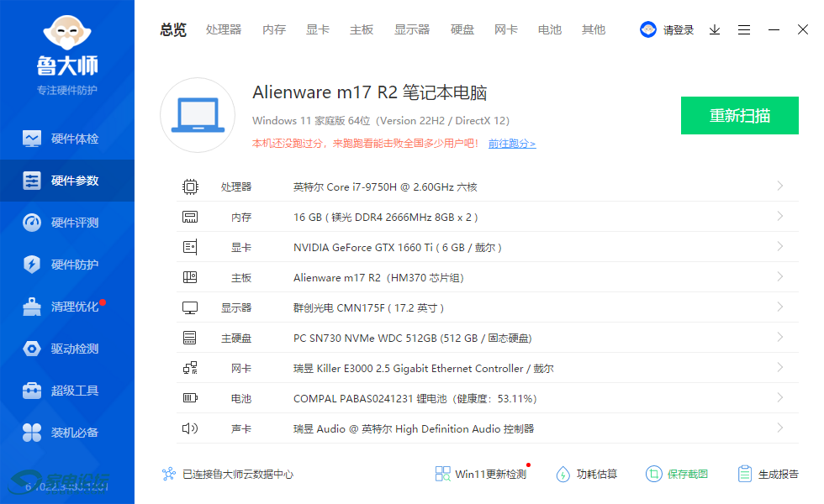Click 瑞昱 Audio sound card text
Image resolution: width=824 pixels, height=504 pixels.
[x=414, y=429]
